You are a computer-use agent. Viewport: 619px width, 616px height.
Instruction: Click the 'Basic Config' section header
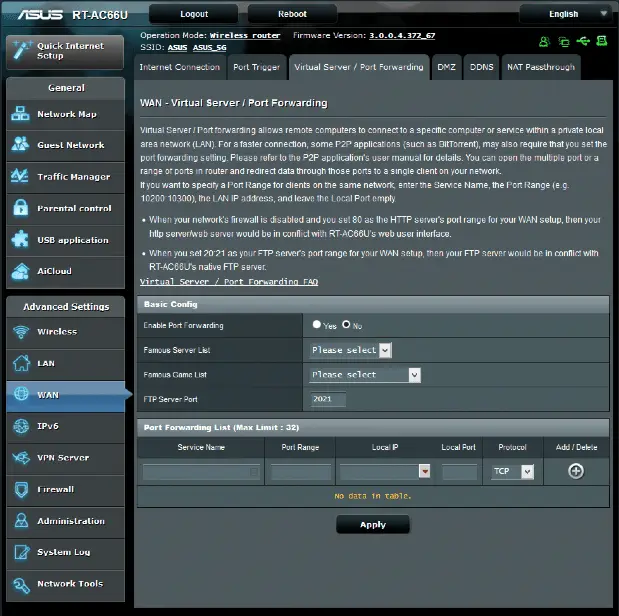[x=373, y=304]
